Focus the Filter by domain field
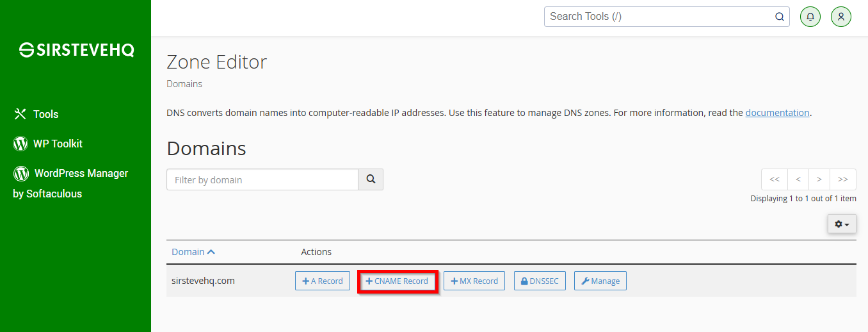The width and height of the screenshot is (868, 332). [262, 179]
